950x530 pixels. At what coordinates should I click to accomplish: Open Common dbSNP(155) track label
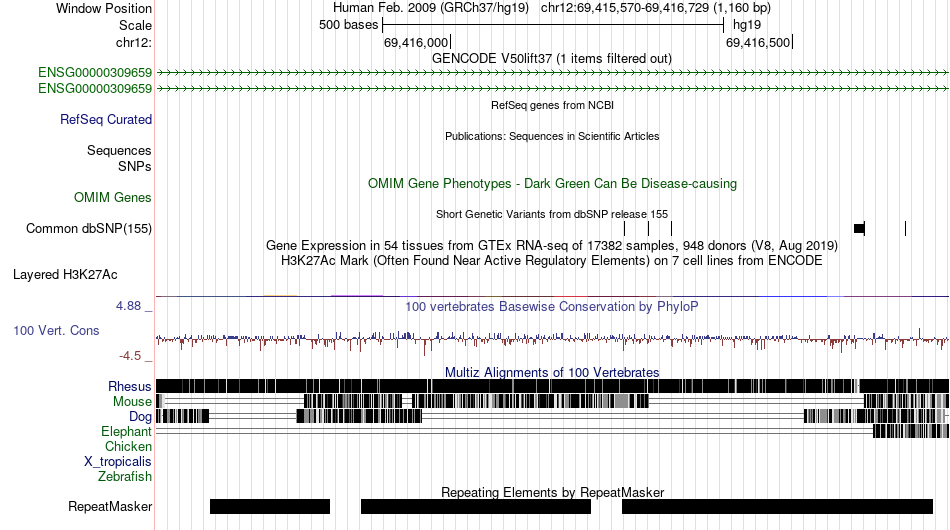(x=89, y=228)
